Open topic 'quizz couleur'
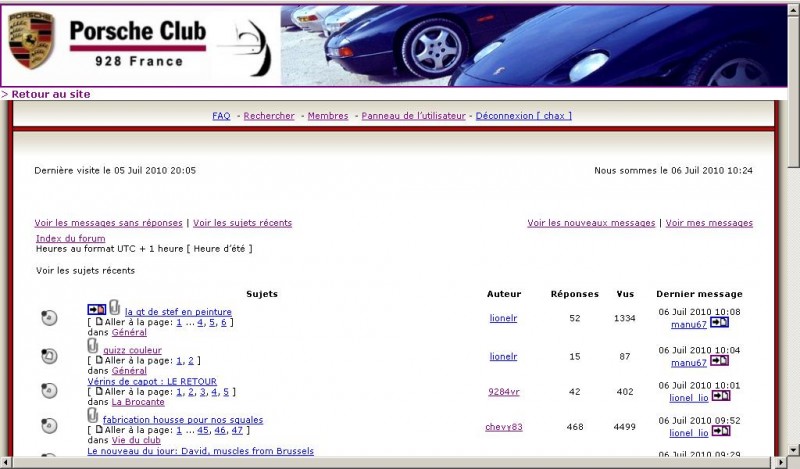 click(132, 350)
